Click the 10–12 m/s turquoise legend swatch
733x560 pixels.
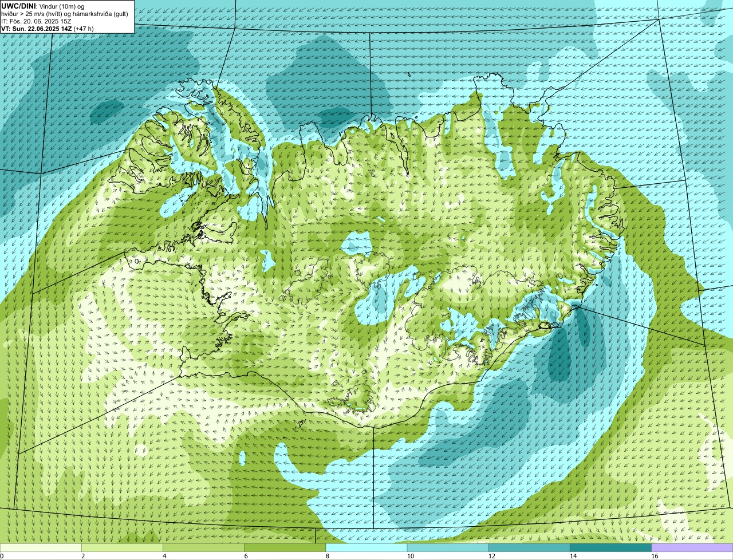448,548
